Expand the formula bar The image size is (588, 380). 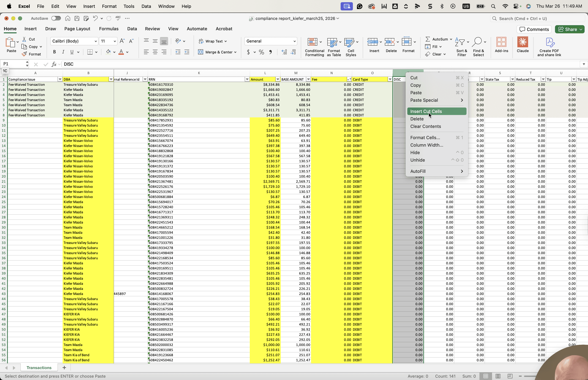click(584, 64)
